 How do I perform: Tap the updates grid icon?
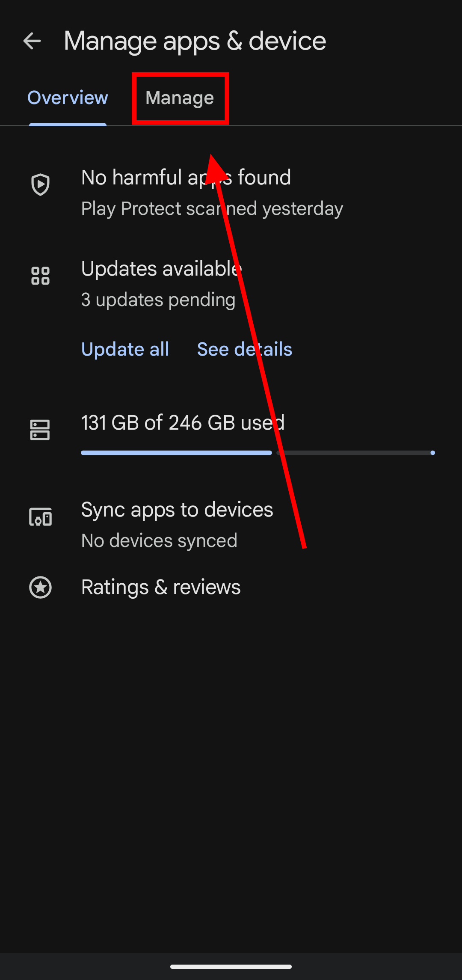point(41,276)
